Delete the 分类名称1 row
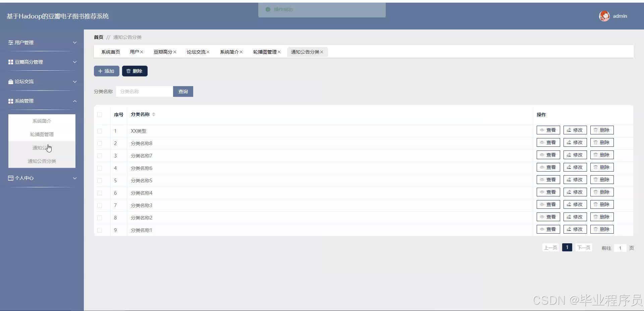 [x=602, y=229]
